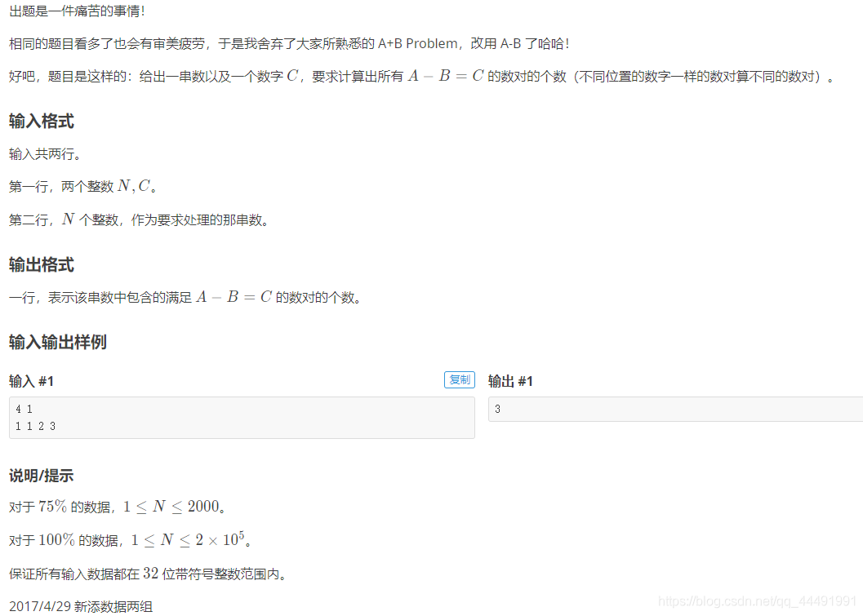Click the 输入 #1 label
The height and width of the screenshot is (616, 863).
(31, 381)
